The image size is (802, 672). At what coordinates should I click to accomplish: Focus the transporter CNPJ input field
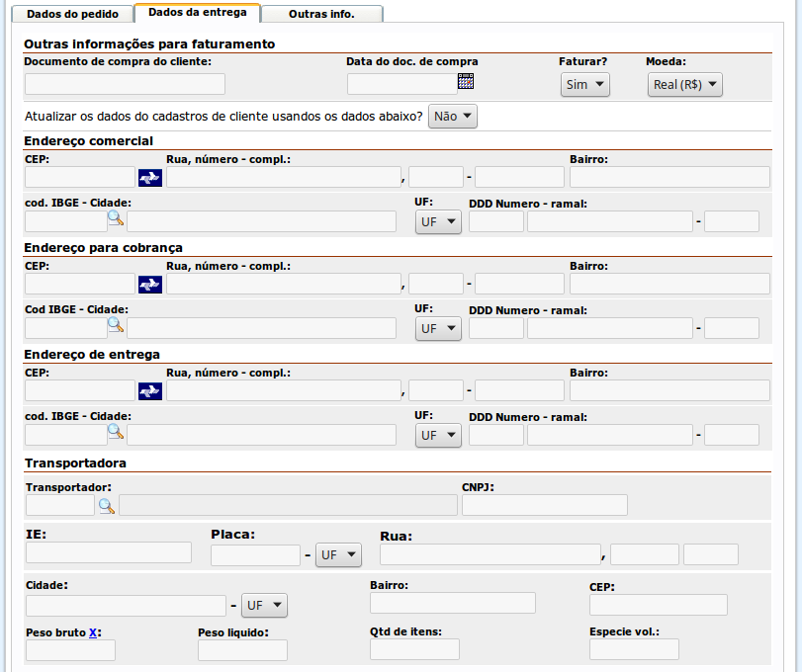544,505
